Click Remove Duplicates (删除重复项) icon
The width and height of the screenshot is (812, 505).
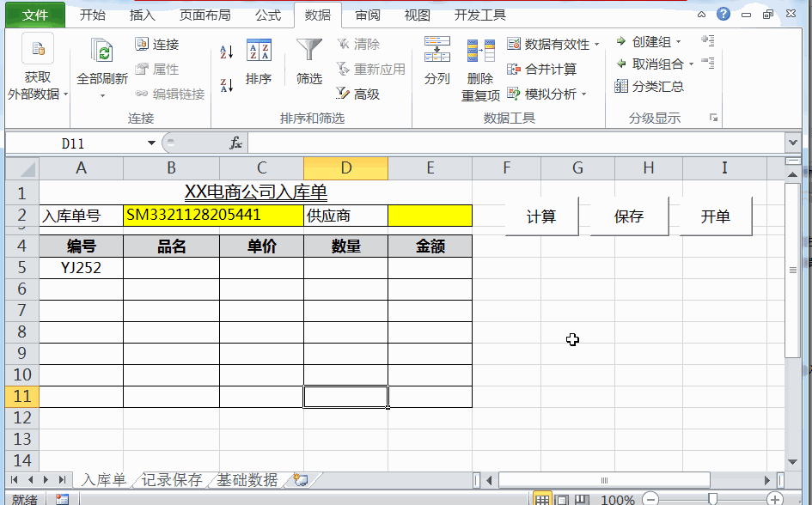480,70
